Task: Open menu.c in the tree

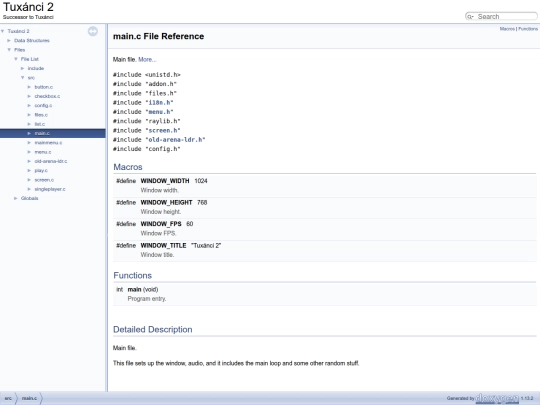Action: click(43, 152)
